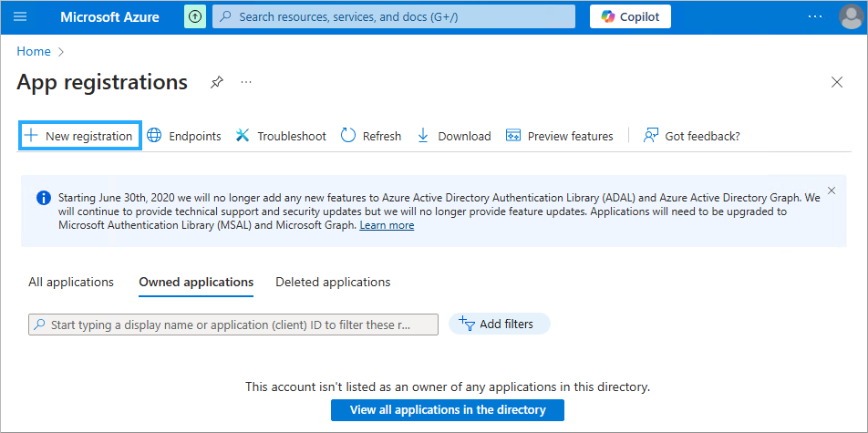Switch to the All applications tab

[x=71, y=282]
